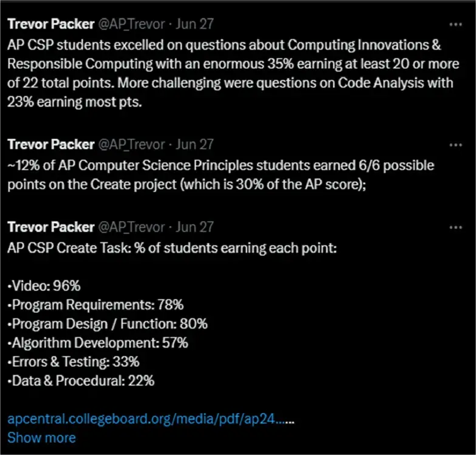Click the 'Video: 96%' bullet line

point(44,286)
